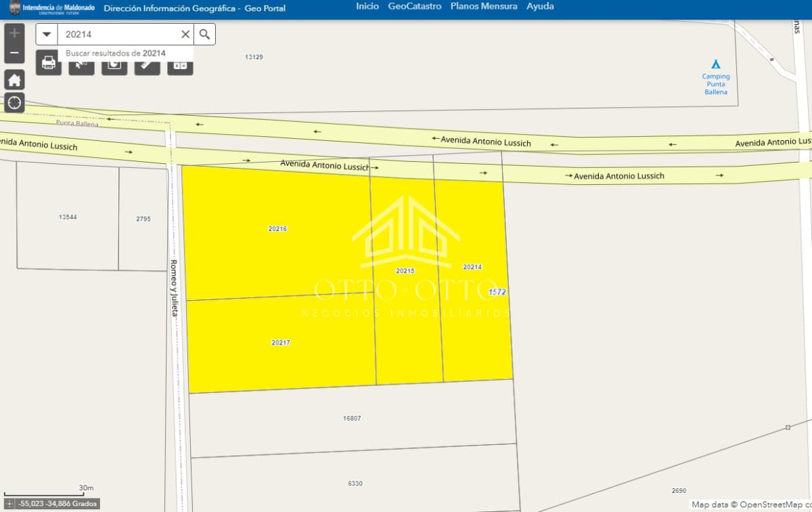
Task: Zoom in the map with plus button
Action: pos(14,33)
